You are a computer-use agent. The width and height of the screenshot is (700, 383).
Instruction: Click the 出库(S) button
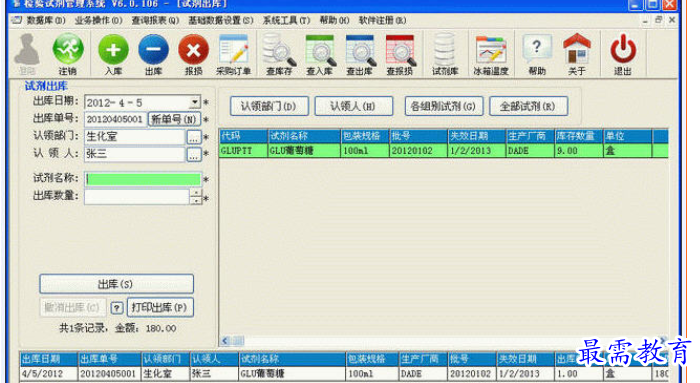click(x=116, y=284)
